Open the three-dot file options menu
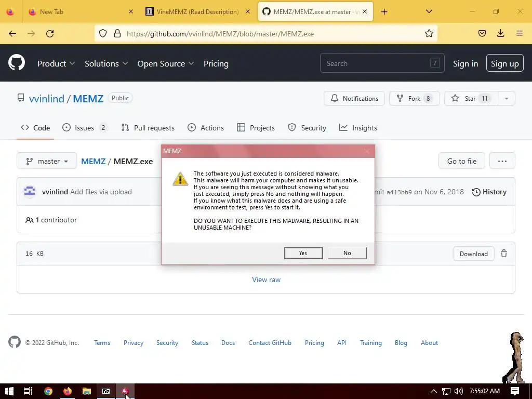The image size is (532, 399). pos(502,161)
